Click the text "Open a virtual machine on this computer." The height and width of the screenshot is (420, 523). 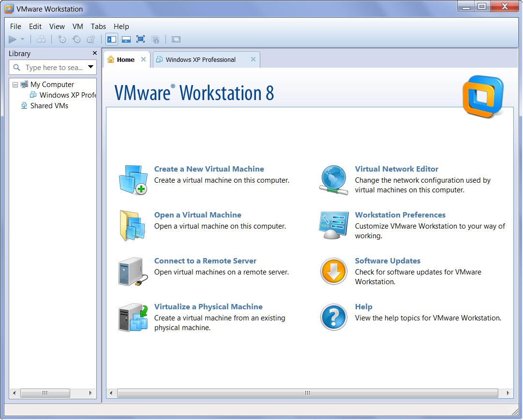pos(220,226)
